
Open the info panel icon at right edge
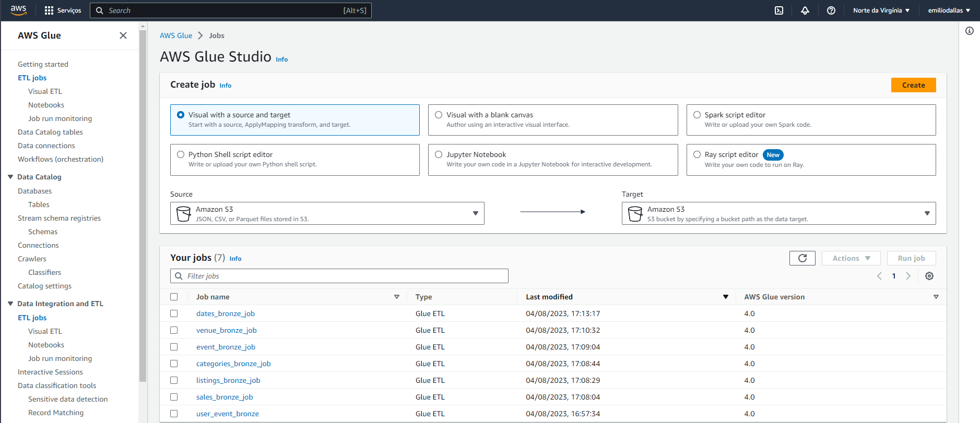coord(969,31)
